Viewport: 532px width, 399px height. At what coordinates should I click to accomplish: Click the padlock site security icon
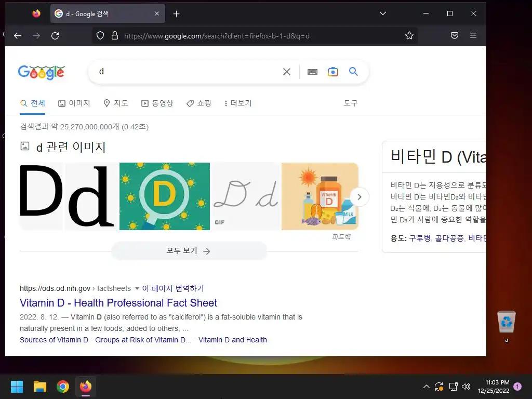pyautogui.click(x=115, y=36)
